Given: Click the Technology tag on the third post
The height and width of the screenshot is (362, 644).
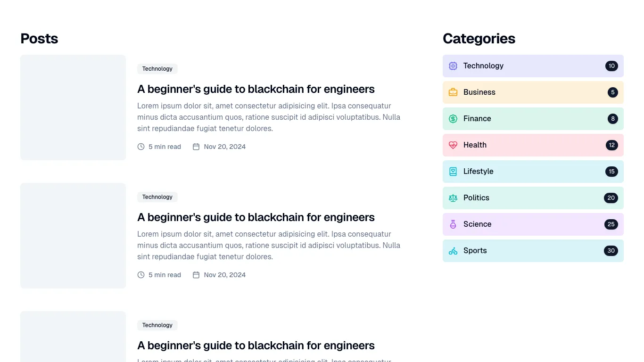Looking at the screenshot, I should click(157, 325).
